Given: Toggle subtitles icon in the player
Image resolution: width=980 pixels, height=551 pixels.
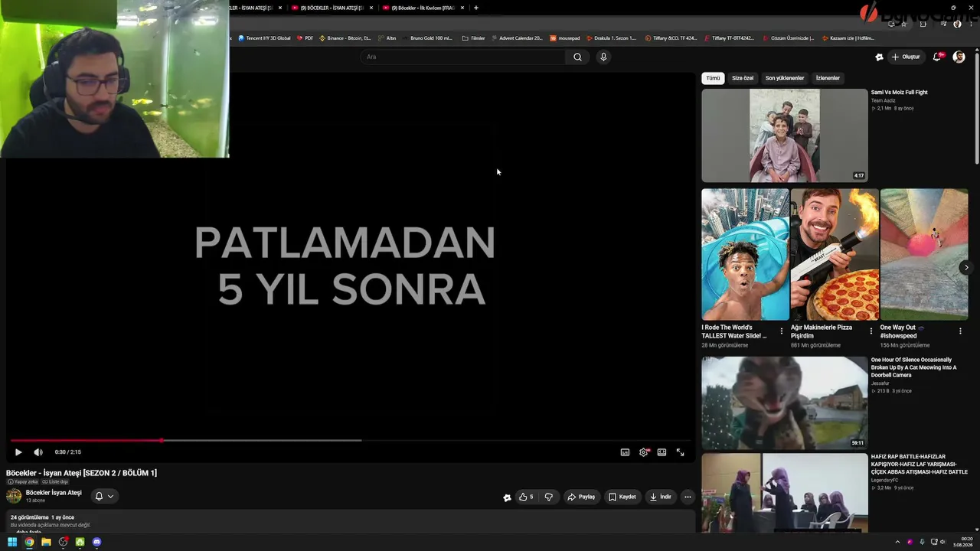Looking at the screenshot, I should pyautogui.click(x=625, y=452).
